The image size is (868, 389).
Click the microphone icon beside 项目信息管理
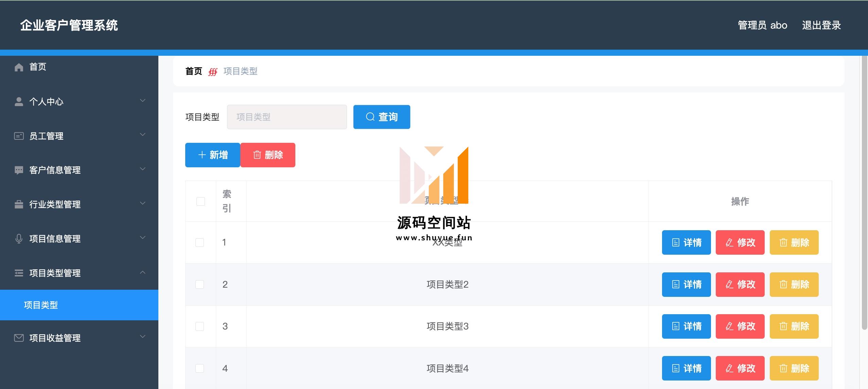19,239
